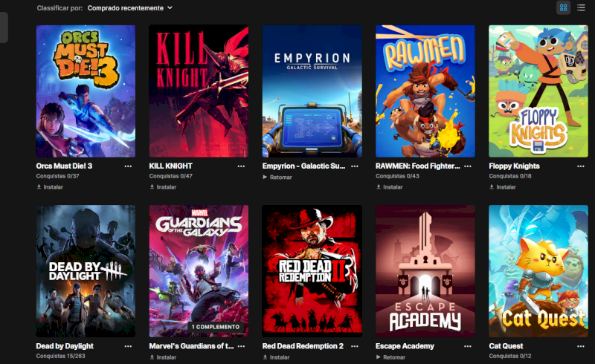Click the 'RAWMEN: Food Fighter...' title
The image size is (595, 364).
418,166
